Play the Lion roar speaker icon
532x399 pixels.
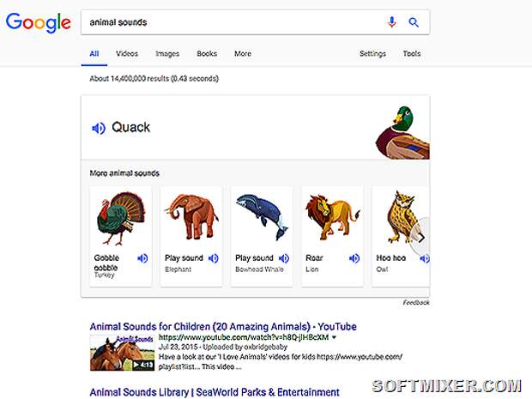click(x=354, y=258)
